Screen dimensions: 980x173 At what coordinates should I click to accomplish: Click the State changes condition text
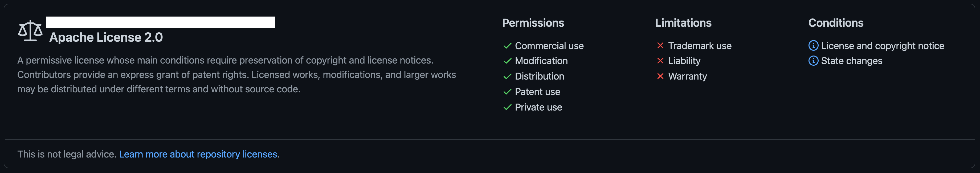851,61
